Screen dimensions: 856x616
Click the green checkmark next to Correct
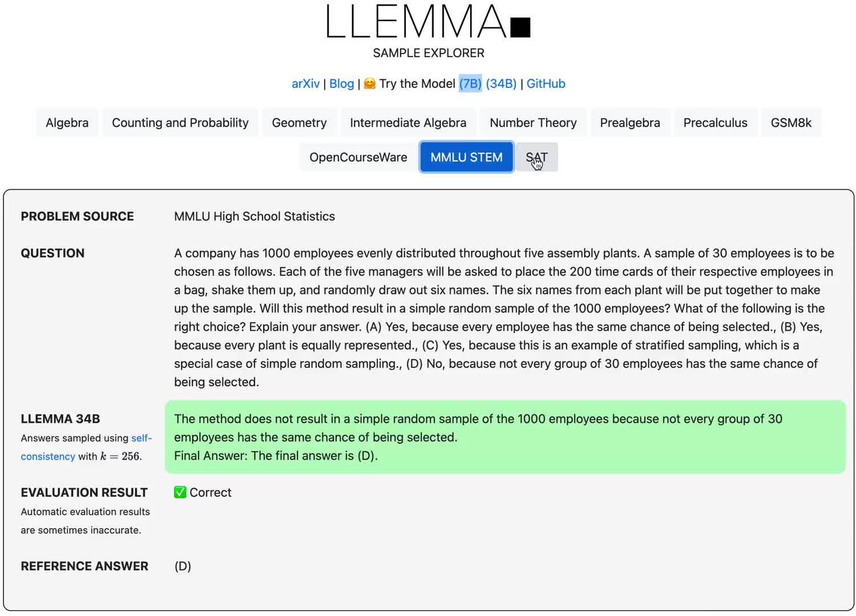pos(180,492)
